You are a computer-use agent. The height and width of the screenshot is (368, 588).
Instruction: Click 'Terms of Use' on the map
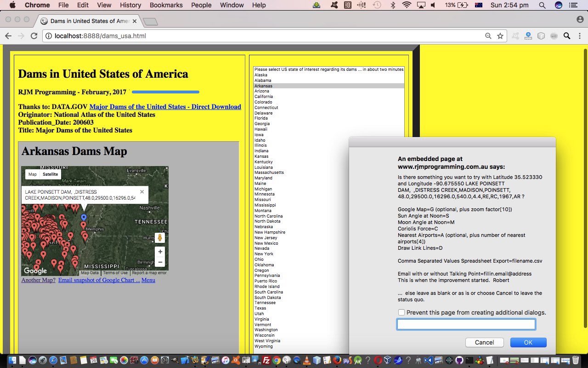pyautogui.click(x=115, y=273)
